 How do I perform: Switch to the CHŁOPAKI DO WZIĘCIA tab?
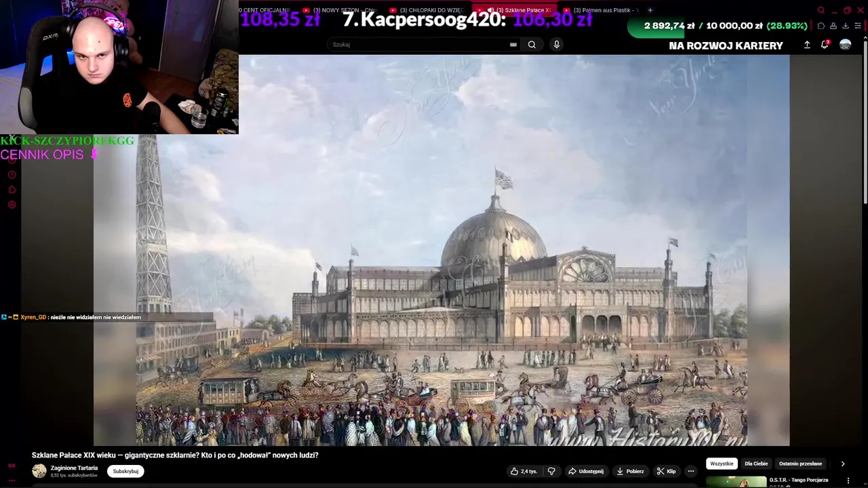427,10
